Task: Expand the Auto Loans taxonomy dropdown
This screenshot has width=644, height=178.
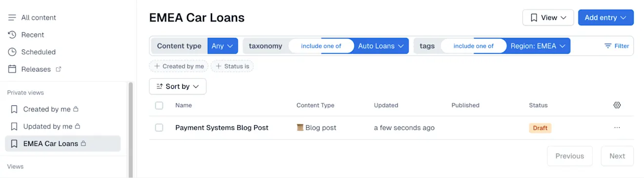Action: (381, 46)
